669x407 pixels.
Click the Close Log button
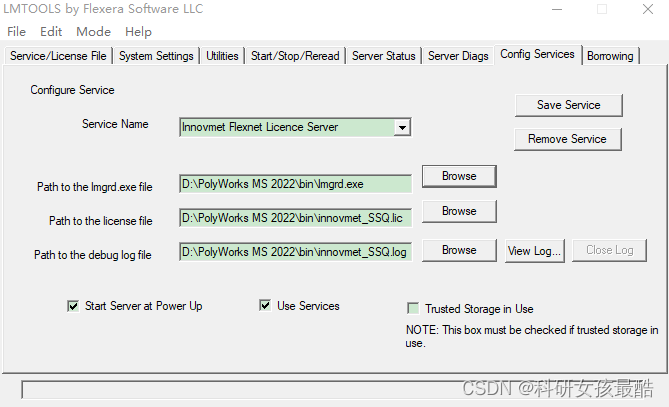point(609,250)
